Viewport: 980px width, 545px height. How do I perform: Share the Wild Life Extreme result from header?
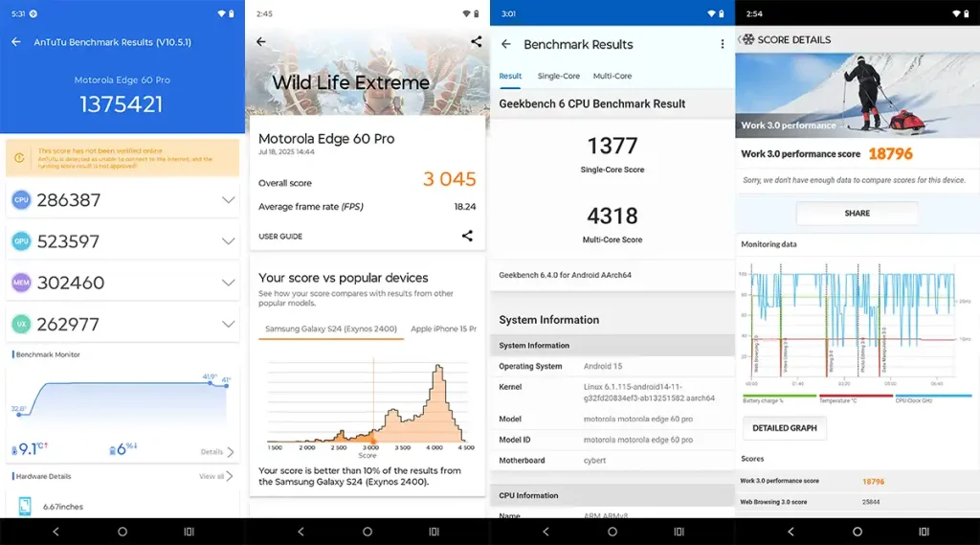click(x=477, y=42)
